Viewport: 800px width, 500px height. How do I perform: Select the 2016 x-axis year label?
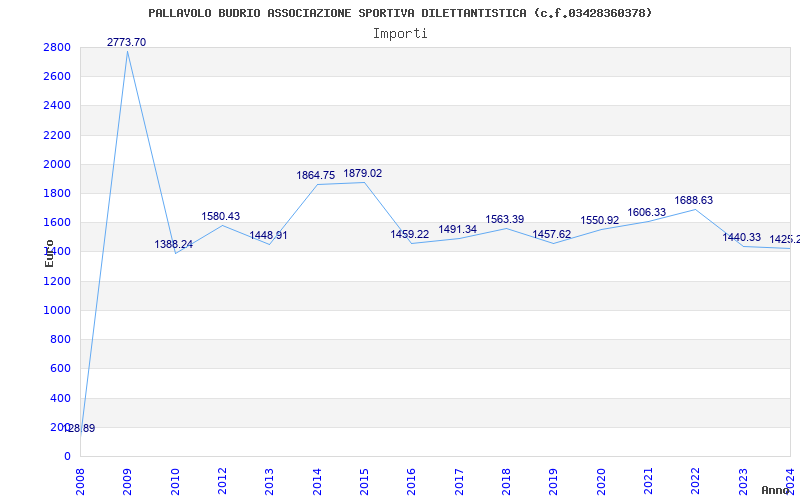point(412,482)
